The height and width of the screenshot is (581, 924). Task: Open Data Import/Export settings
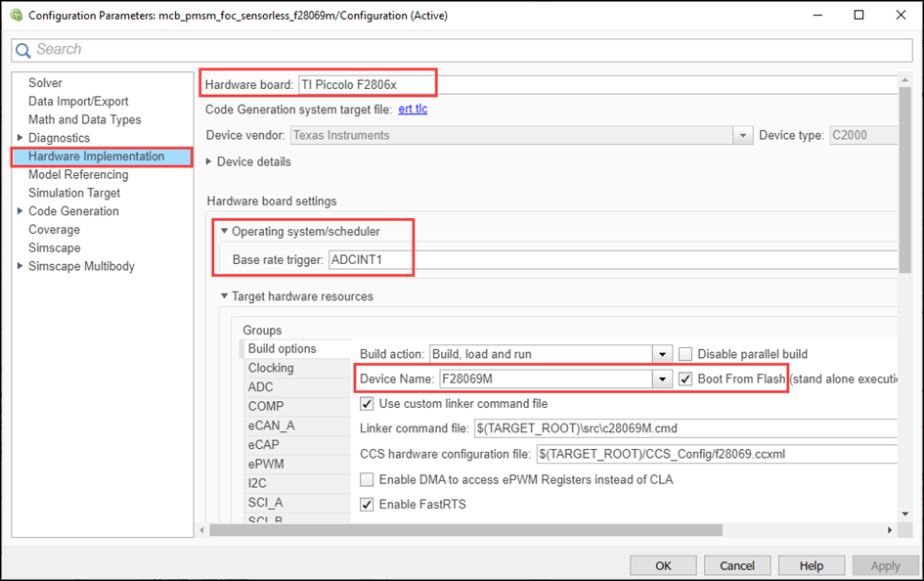[x=78, y=102]
